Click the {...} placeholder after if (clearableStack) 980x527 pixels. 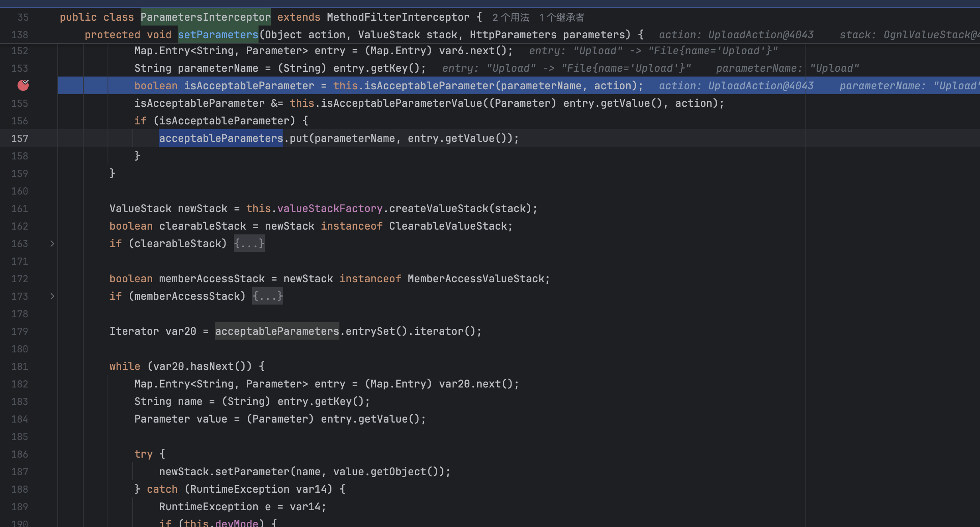(x=249, y=244)
